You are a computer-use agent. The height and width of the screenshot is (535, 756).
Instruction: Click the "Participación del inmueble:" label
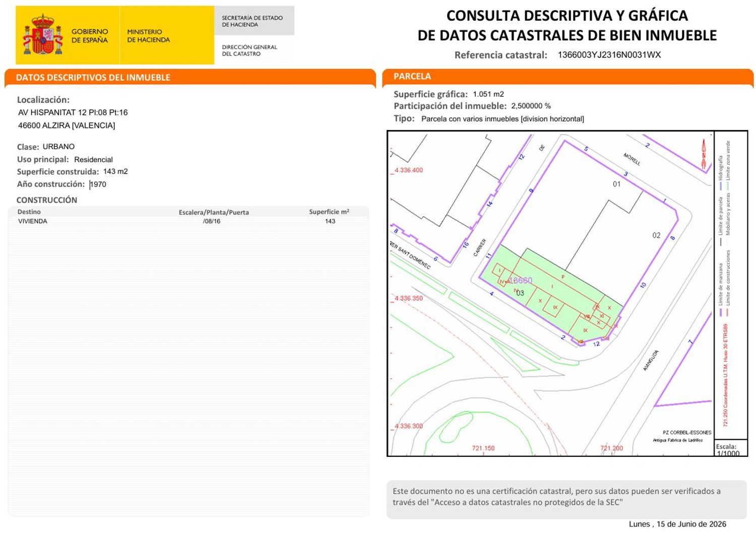(x=450, y=106)
